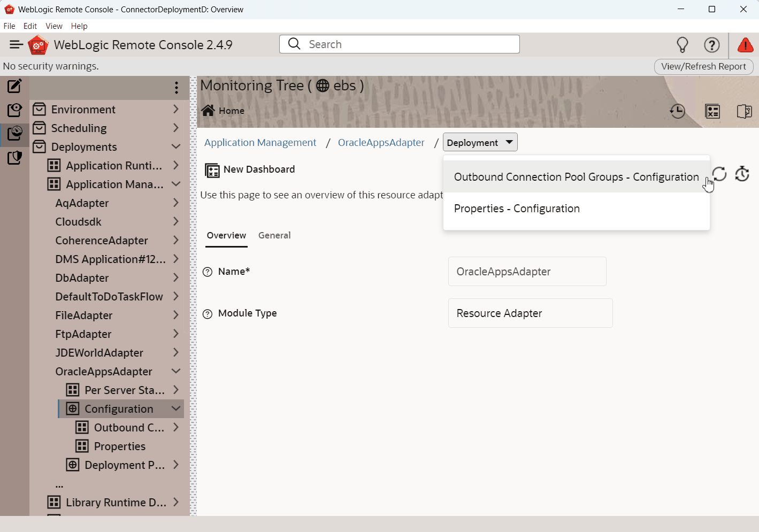759x532 pixels.
Task: Open the Deployment breadcrumb dropdown
Action: pyautogui.click(x=480, y=142)
